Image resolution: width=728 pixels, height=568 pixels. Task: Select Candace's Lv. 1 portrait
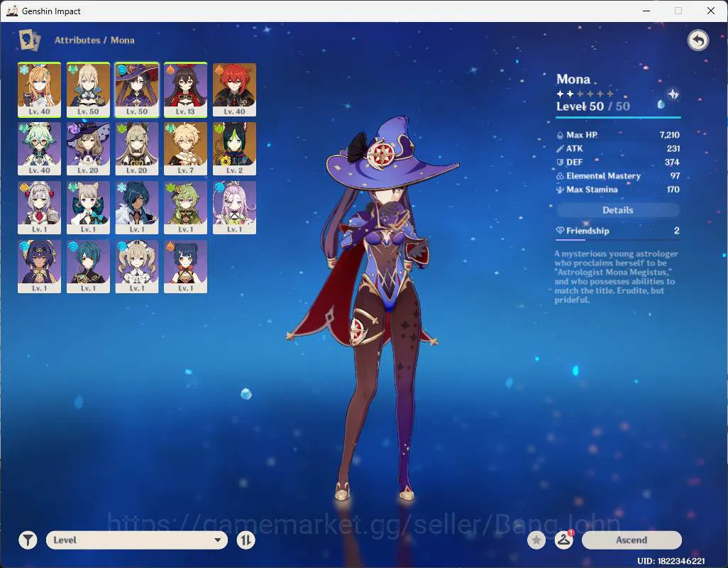pyautogui.click(x=40, y=266)
